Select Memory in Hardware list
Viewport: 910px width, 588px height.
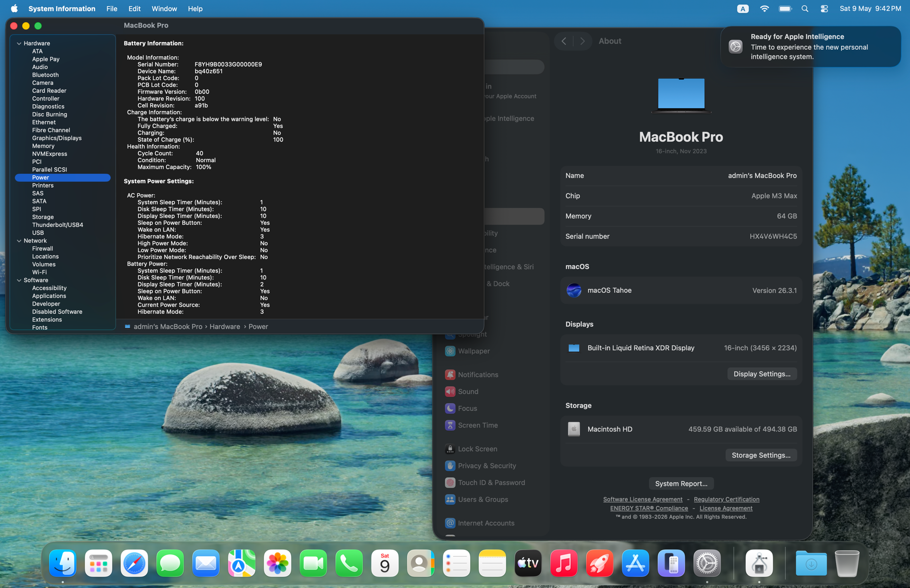click(x=43, y=146)
